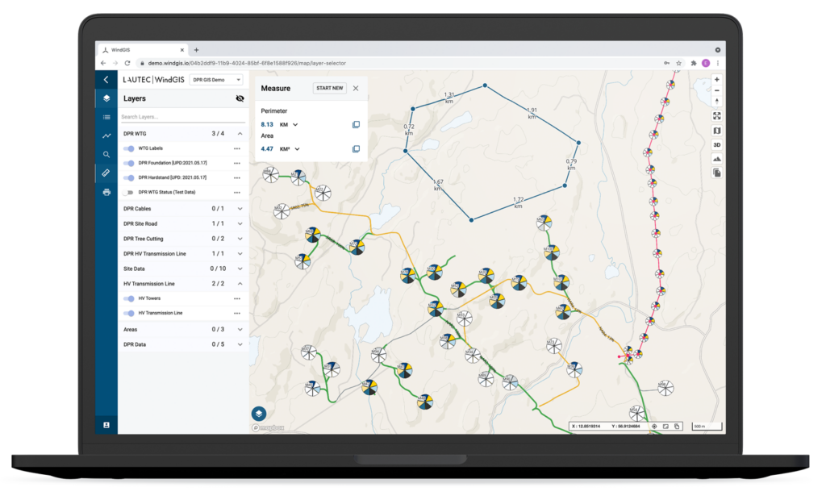Open options menu for WTG Labels layer
The width and height of the screenshot is (826, 504).
point(237,148)
